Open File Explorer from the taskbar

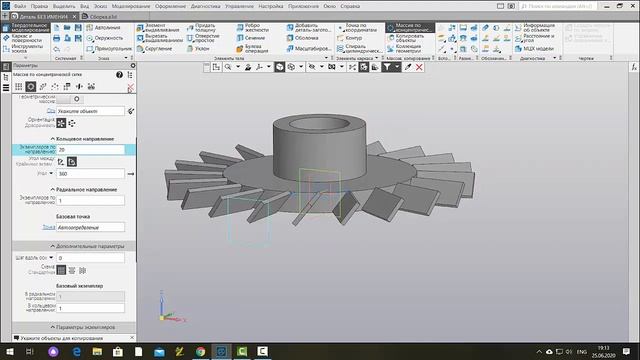tap(97, 351)
